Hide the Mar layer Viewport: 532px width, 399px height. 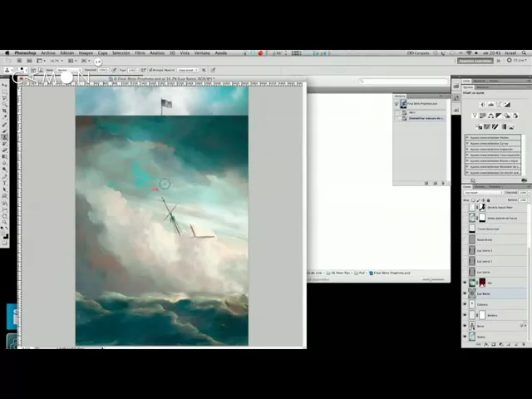tap(465, 283)
